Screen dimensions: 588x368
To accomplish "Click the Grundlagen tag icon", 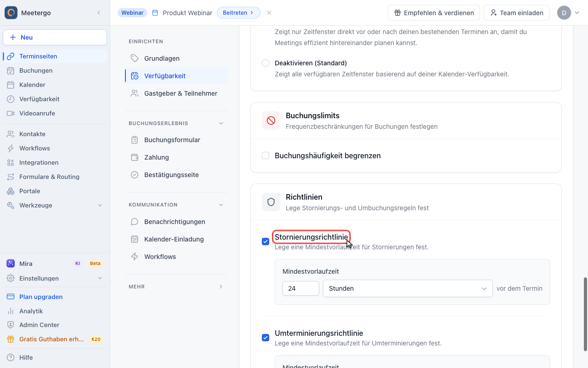I will pyautogui.click(x=135, y=58).
